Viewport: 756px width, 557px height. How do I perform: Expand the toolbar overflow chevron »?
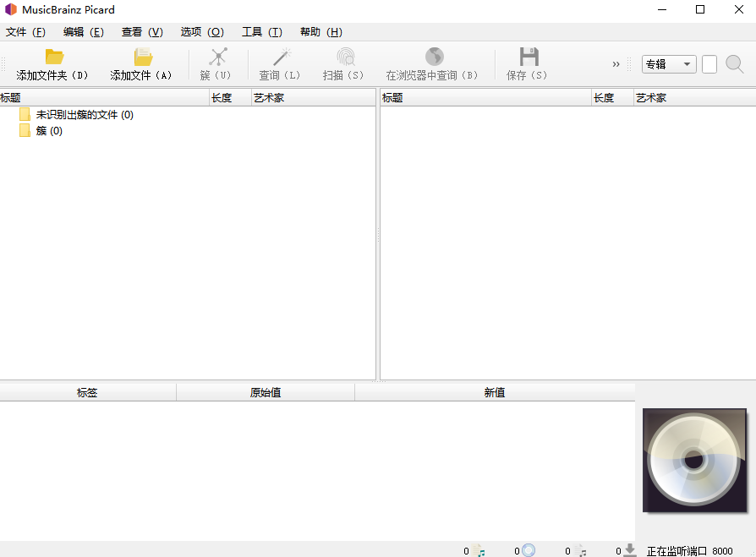(x=616, y=64)
